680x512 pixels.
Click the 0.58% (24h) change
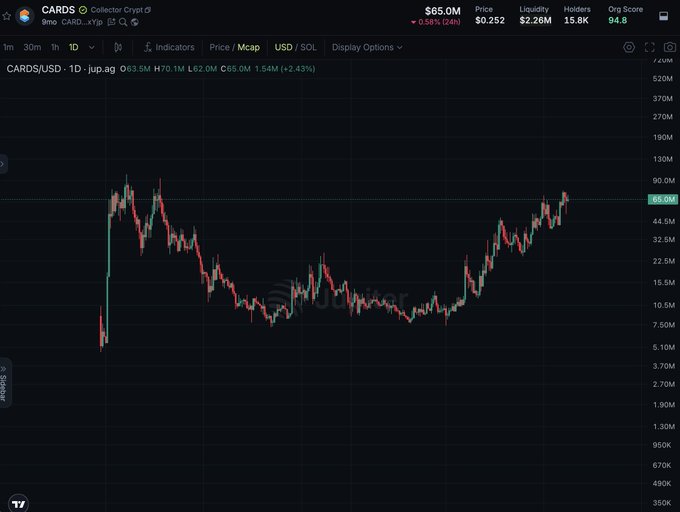pos(436,22)
